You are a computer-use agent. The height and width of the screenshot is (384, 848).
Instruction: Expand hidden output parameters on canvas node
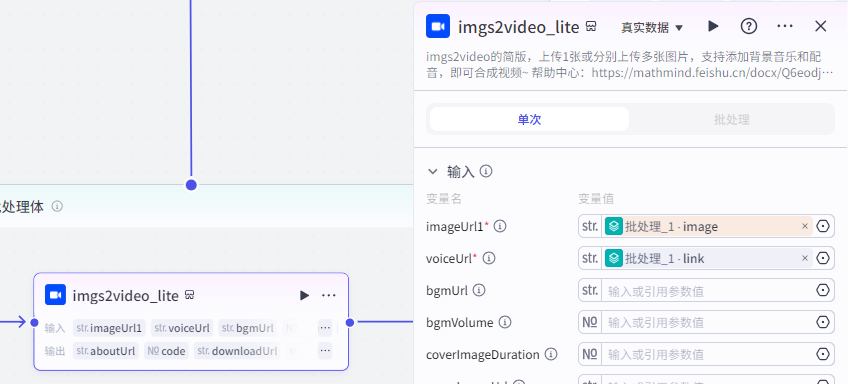click(x=325, y=351)
